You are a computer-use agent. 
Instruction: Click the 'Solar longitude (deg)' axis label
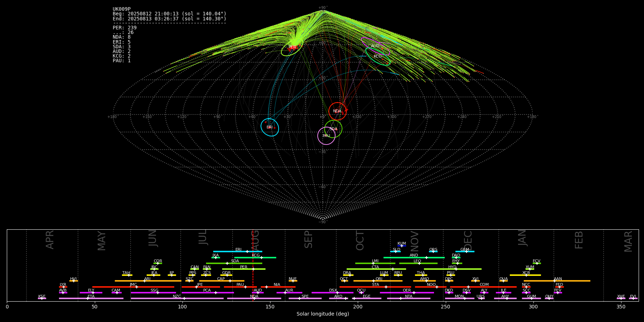tap(323, 314)
